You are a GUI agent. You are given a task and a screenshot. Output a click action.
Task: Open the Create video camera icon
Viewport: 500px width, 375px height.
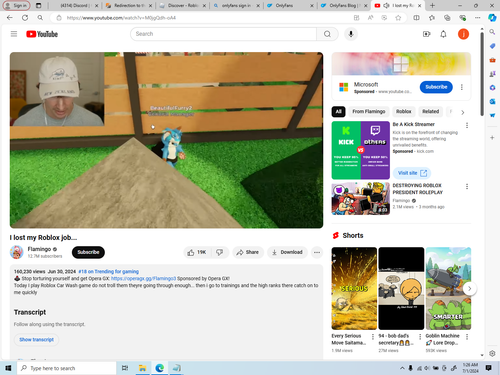(x=426, y=34)
